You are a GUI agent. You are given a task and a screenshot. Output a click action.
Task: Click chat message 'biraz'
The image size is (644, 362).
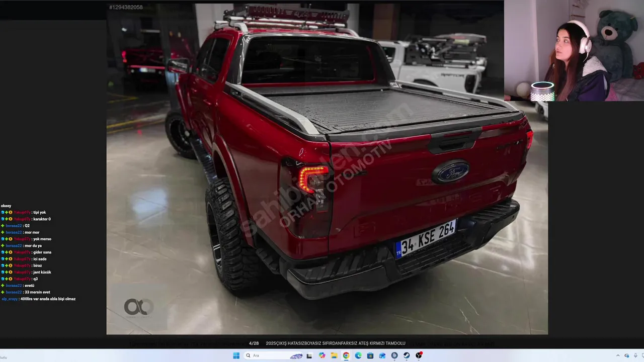coord(38,265)
